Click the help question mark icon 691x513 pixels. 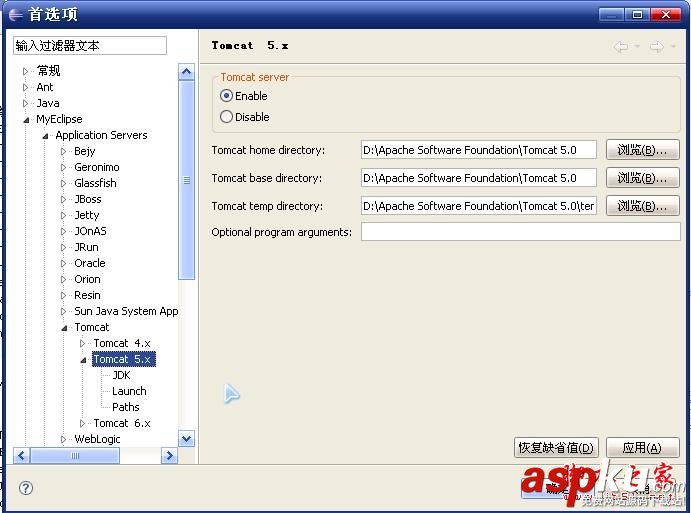point(26,488)
